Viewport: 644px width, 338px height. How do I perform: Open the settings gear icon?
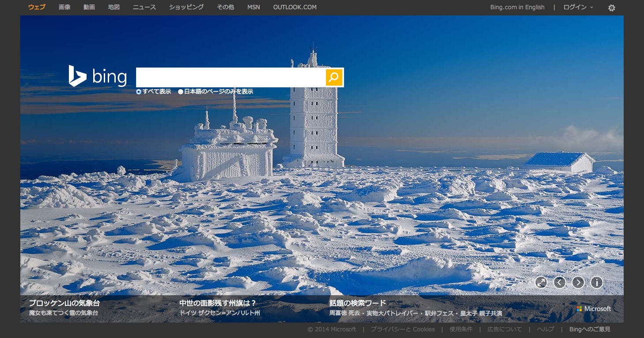(x=611, y=8)
